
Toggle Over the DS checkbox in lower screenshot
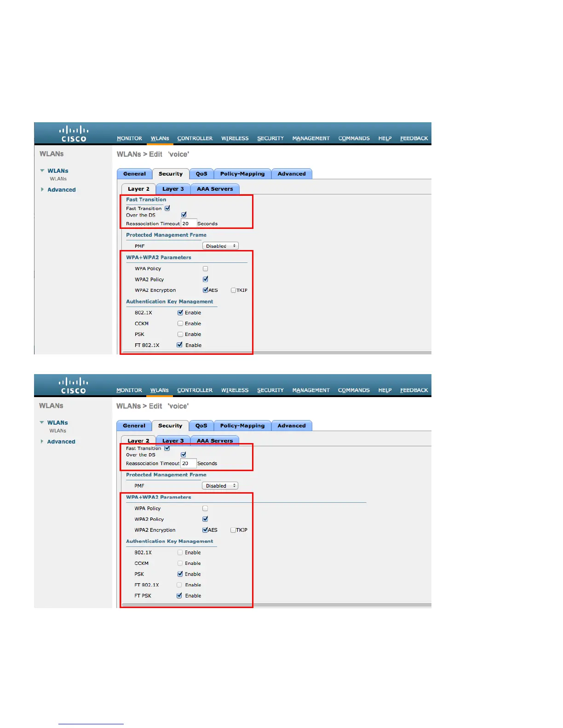tap(184, 455)
